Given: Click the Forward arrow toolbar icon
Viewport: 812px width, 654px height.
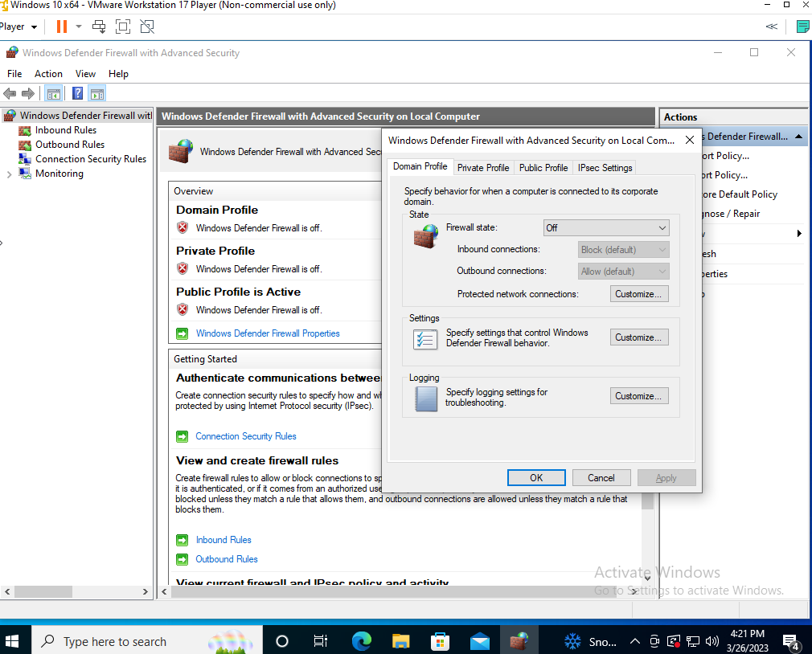Looking at the screenshot, I should click(28, 94).
